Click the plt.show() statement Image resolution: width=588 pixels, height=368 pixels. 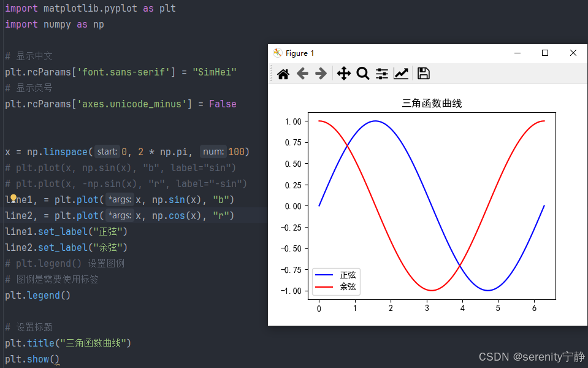(x=32, y=359)
